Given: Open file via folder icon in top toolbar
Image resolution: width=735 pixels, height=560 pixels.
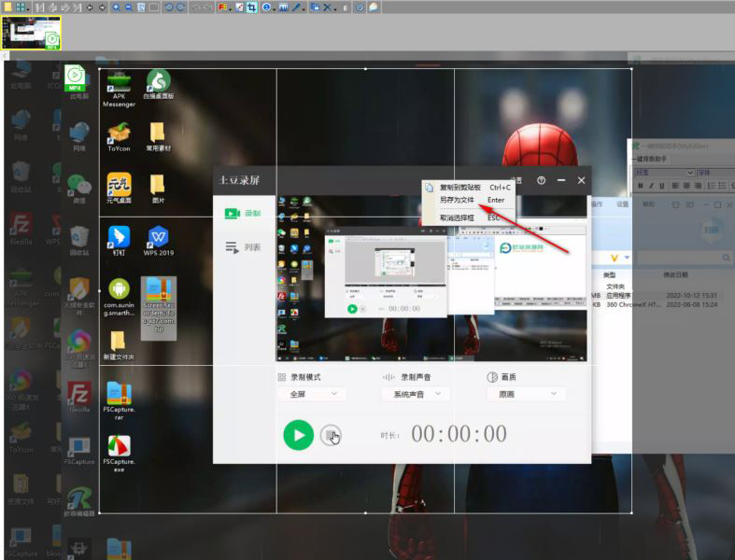Looking at the screenshot, I should 7,7.
